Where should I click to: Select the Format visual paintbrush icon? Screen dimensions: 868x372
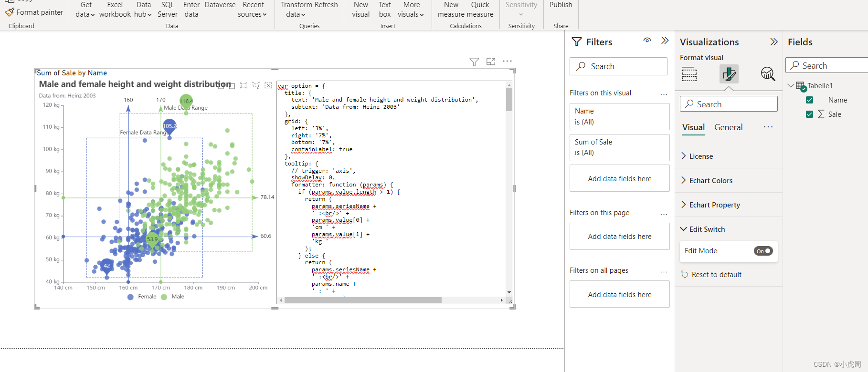pyautogui.click(x=729, y=74)
